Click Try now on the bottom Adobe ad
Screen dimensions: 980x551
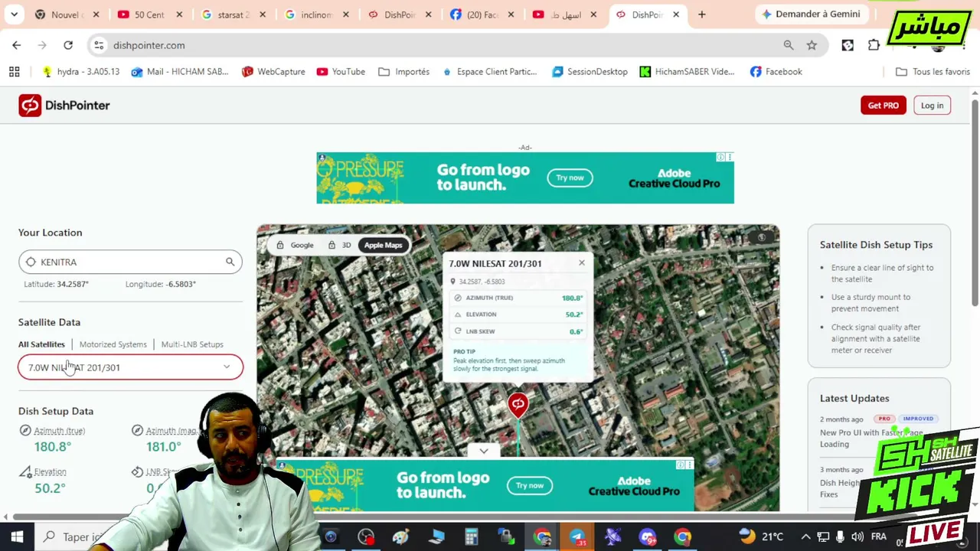529,485
